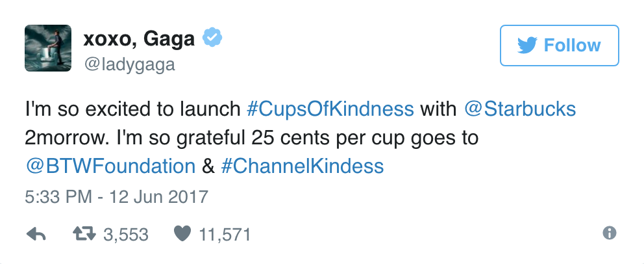This screenshot has height=264, width=644.
Task: Open the 5:33 PM - 12 Jun 2017 timestamp
Action: click(x=117, y=196)
